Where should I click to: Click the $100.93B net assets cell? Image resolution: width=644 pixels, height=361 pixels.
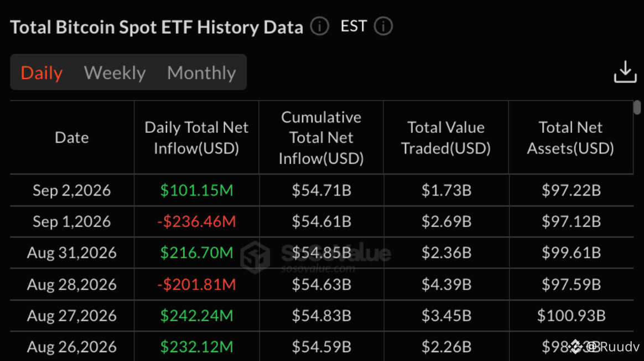572,316
